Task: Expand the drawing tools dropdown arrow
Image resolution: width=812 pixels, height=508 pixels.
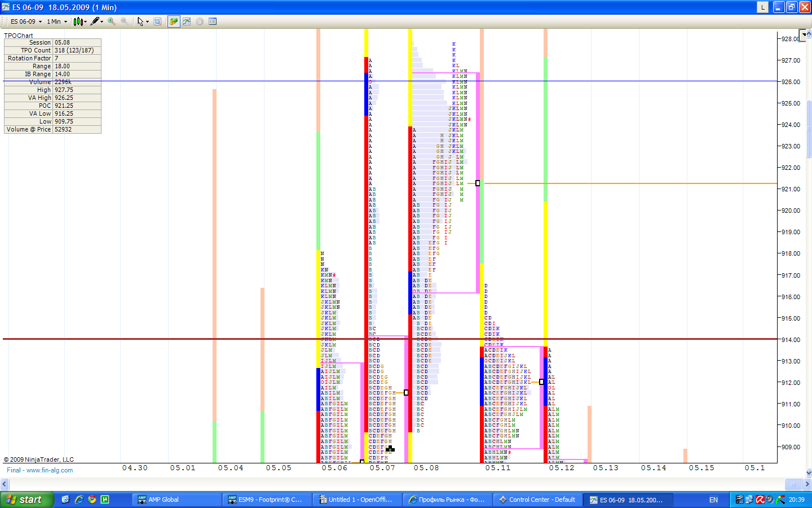Action: point(102,21)
